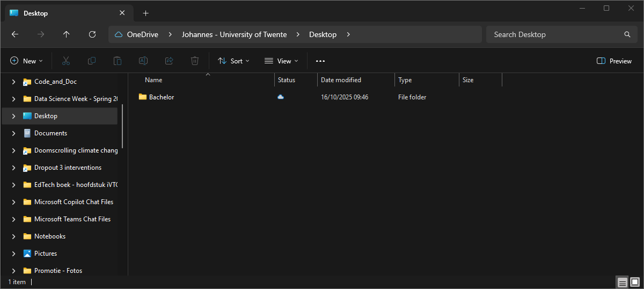Refresh the current folder view

(92, 34)
